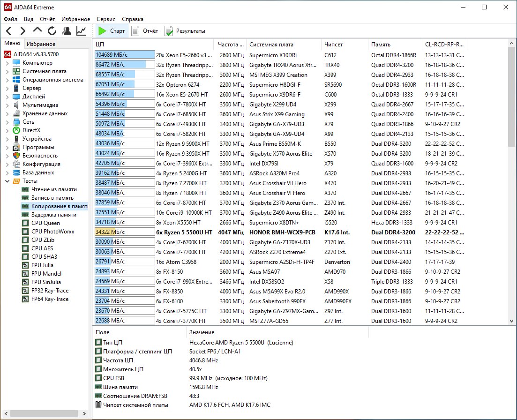Switch to the Избранное sidebar tab

(41, 44)
